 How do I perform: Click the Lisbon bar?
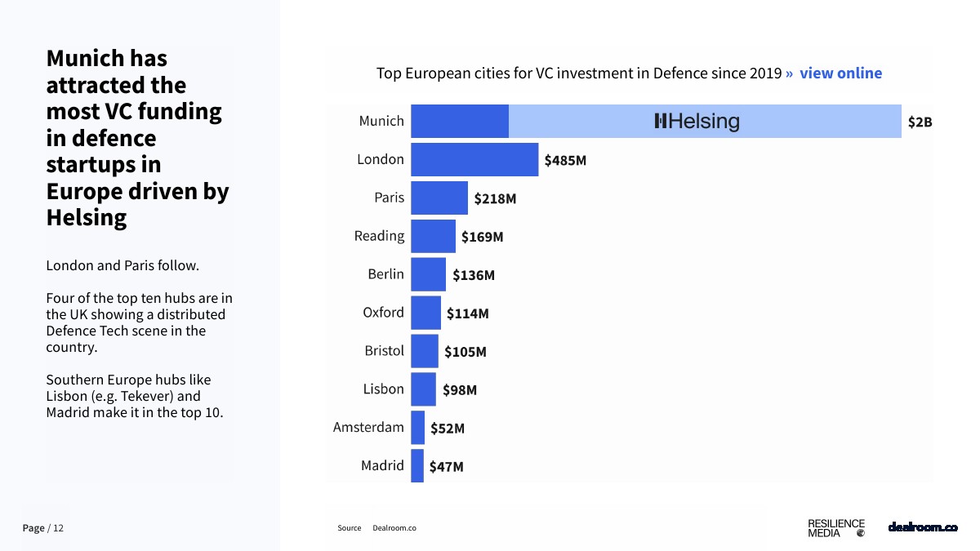tap(423, 389)
